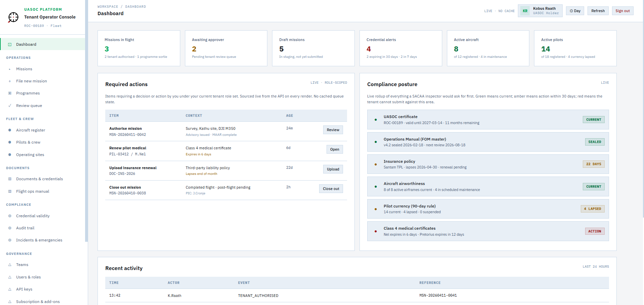Select the triangle icon beside Teams
644x305 pixels.
[x=10, y=265]
